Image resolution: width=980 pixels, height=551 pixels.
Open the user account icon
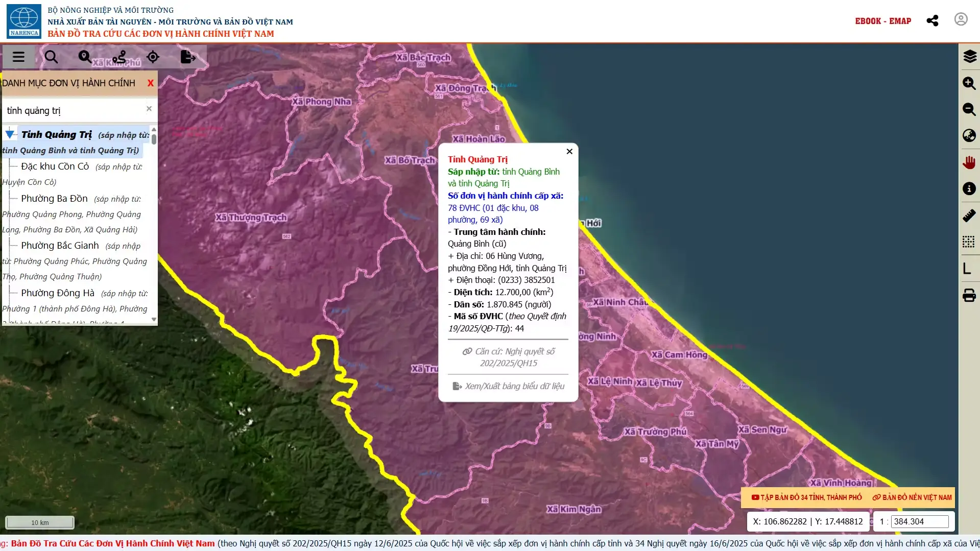coord(961,19)
